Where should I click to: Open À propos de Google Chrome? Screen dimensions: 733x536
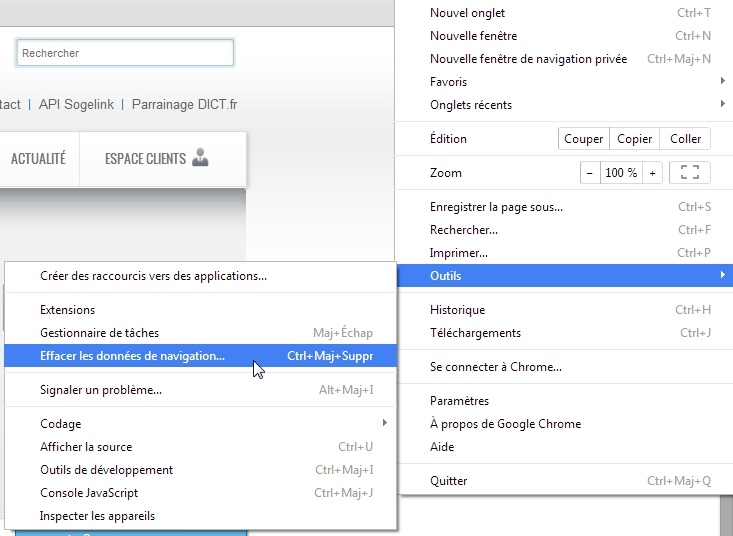564,423
